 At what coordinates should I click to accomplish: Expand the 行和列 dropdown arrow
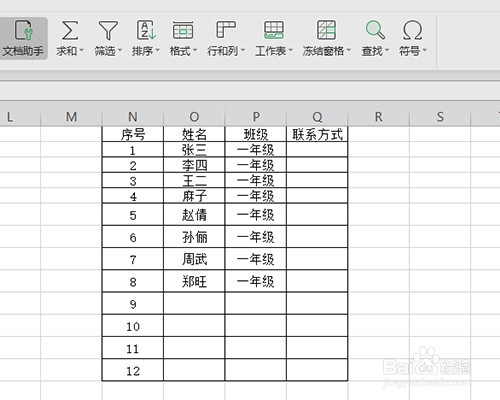tap(243, 51)
